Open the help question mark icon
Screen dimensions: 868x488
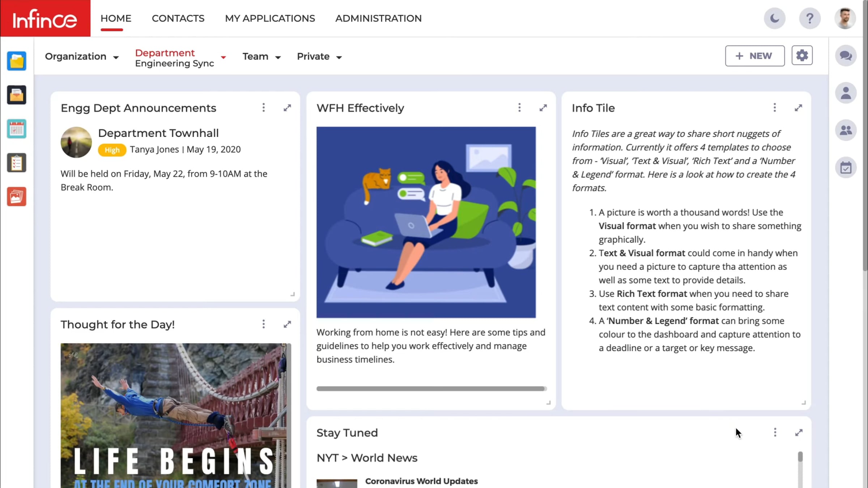(810, 18)
